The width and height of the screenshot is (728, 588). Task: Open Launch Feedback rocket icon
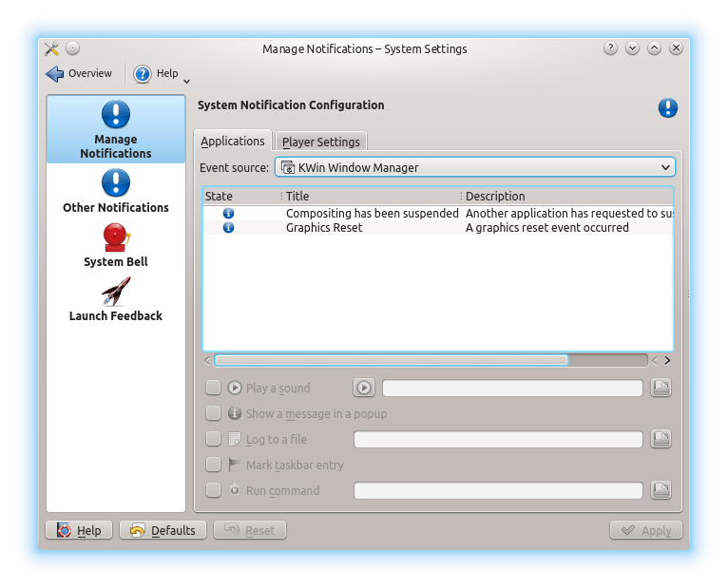pos(116,291)
